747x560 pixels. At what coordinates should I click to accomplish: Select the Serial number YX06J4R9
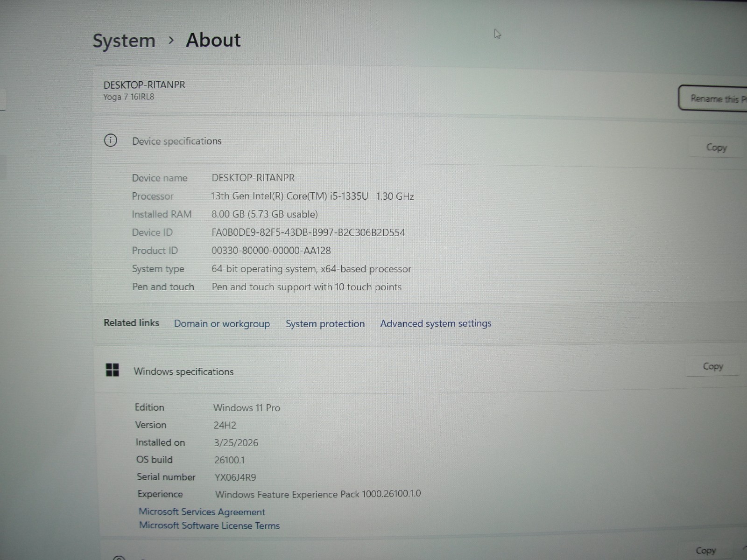click(x=235, y=477)
